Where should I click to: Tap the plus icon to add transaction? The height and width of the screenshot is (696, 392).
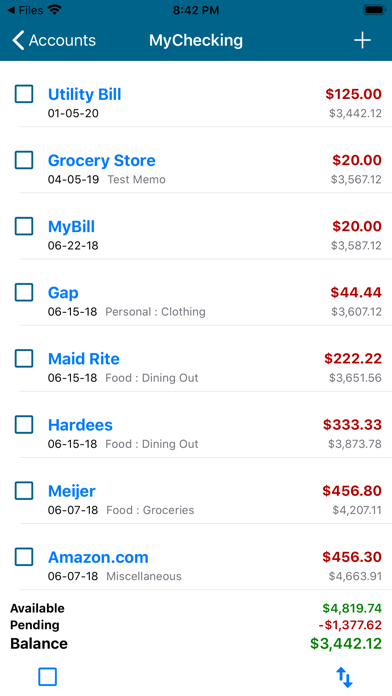click(362, 40)
